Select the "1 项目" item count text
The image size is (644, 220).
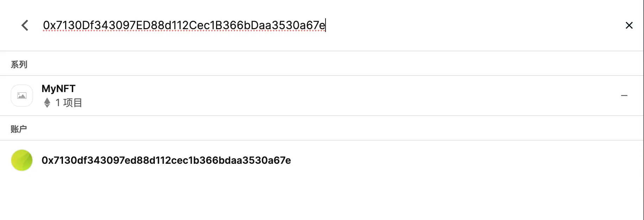coord(69,103)
